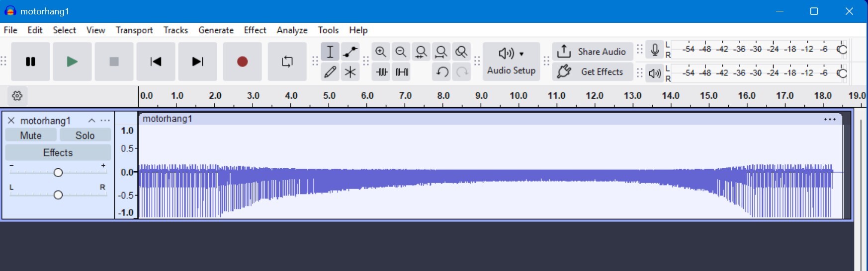Select the Envelope tool
This screenshot has height=271, width=868.
(x=350, y=52)
